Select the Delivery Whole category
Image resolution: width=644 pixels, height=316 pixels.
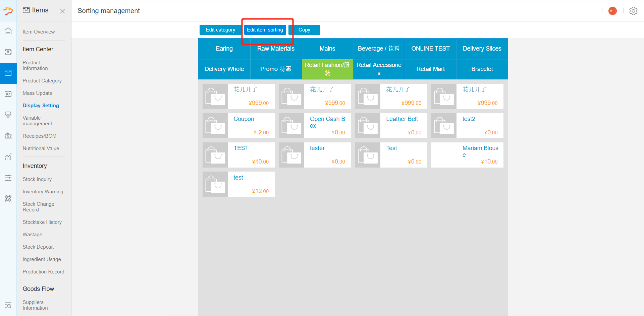[224, 69]
